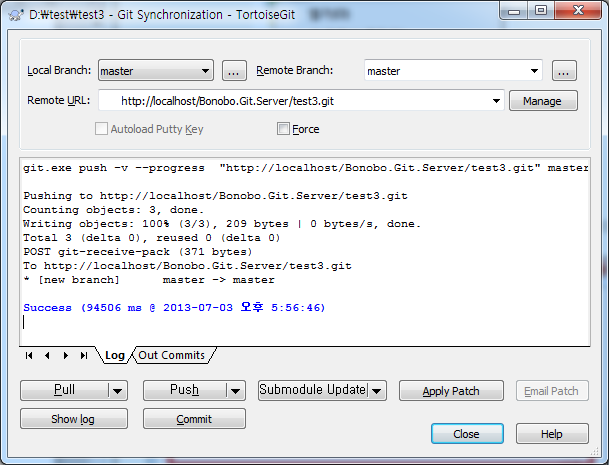Click the '[new branch] master -> master' log line
The height and width of the screenshot is (465, 609).
pyautogui.click(x=149, y=280)
